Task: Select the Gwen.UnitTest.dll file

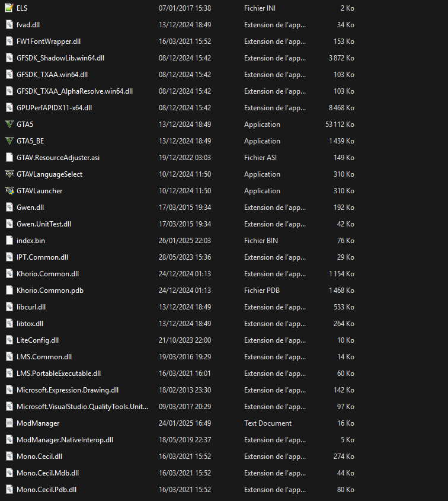Action: 44,224
